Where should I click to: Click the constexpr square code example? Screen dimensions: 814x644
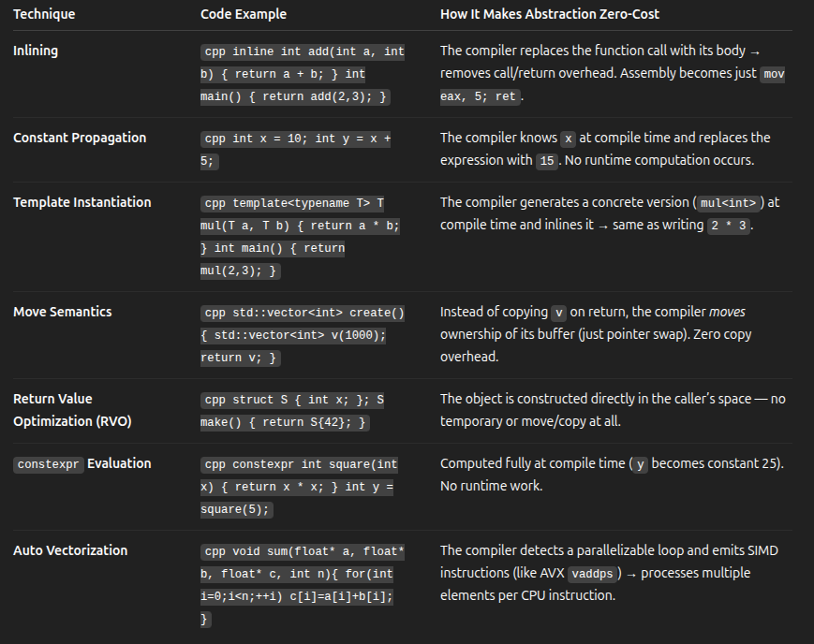pos(299,487)
